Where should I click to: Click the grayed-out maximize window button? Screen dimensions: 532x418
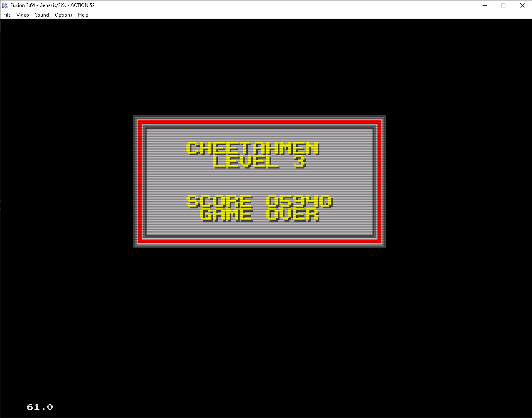[503, 5]
